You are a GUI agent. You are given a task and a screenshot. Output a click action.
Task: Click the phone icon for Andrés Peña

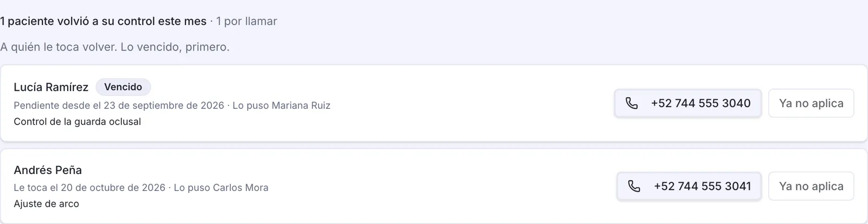tap(634, 186)
